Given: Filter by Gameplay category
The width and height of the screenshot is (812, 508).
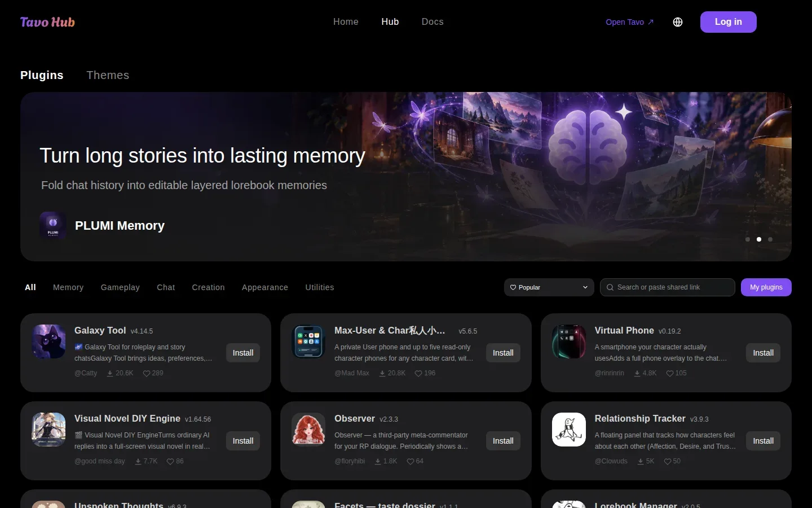Looking at the screenshot, I should point(120,287).
